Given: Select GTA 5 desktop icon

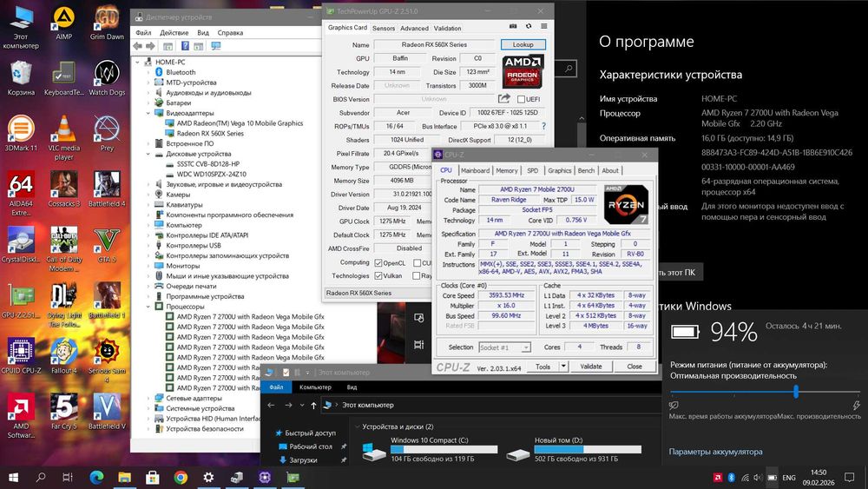Looking at the screenshot, I should (x=107, y=246).
